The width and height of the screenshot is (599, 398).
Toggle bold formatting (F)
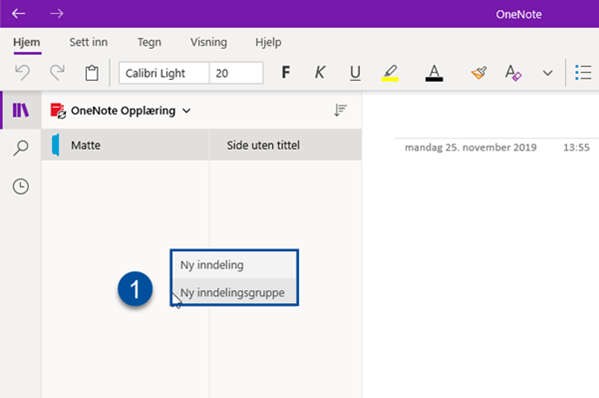click(x=285, y=72)
